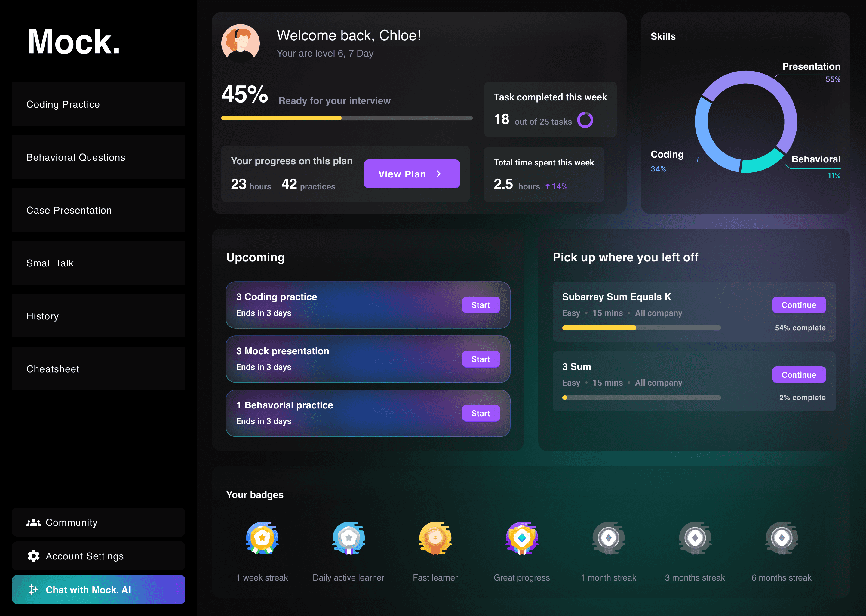Open Behavioral Questions in the sidebar
This screenshot has width=866, height=616.
coord(99,157)
